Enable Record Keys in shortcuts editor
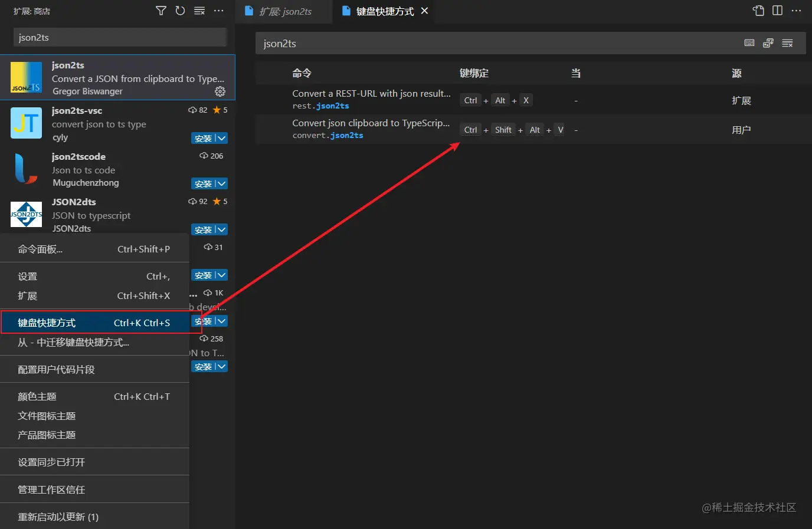Viewport: 812px width, 529px height. point(749,42)
